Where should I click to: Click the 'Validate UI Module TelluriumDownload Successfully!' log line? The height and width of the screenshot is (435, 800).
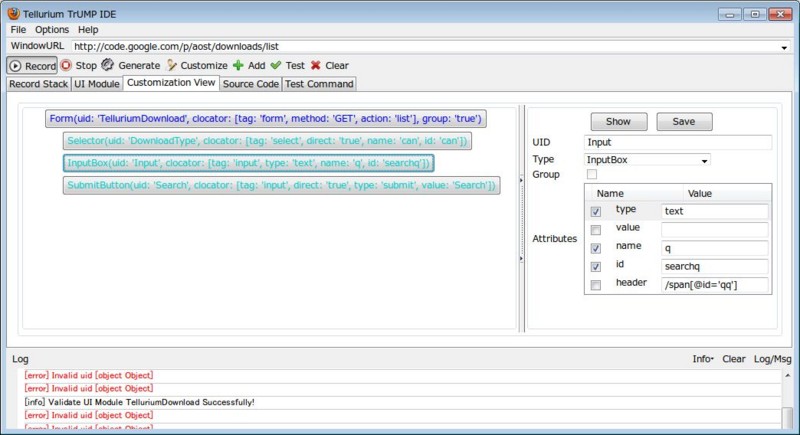139,402
